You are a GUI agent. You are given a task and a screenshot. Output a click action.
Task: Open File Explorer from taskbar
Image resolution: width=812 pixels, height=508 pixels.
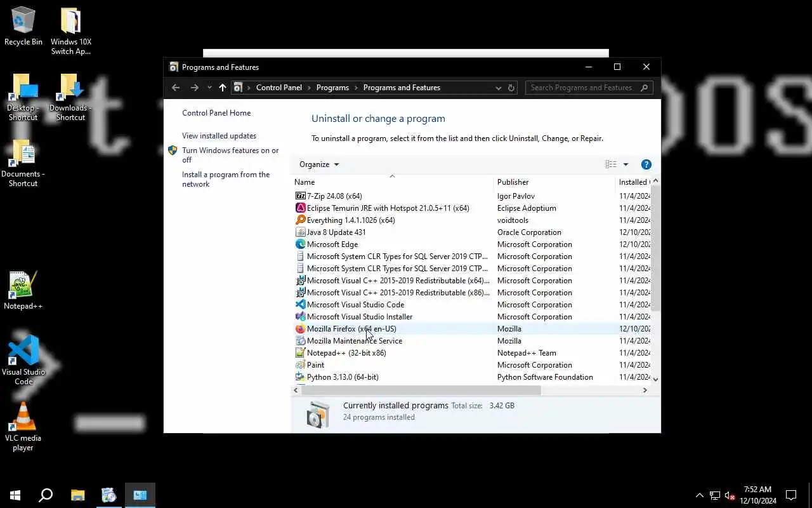coord(77,495)
